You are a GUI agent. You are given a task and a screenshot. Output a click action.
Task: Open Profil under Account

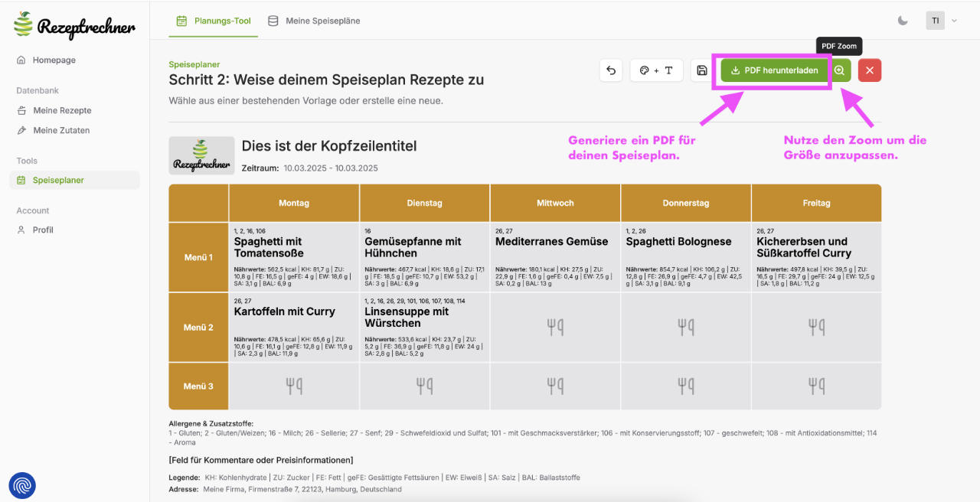click(x=43, y=230)
